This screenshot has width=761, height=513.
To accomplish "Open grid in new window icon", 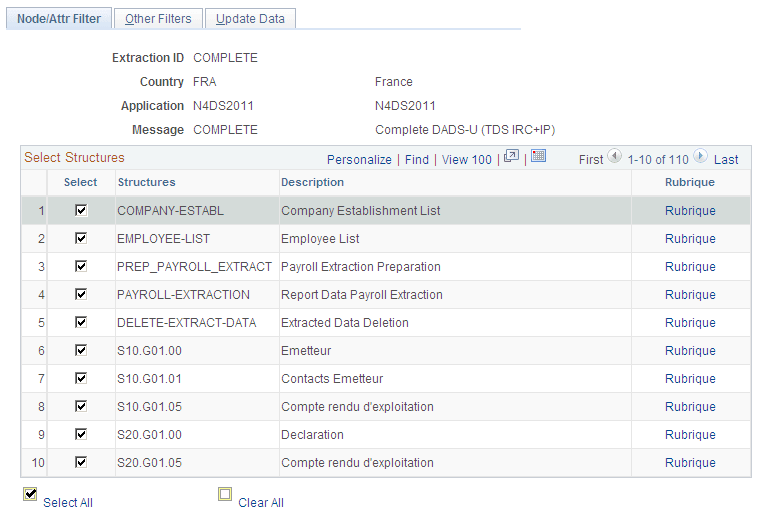I will pos(512,156).
